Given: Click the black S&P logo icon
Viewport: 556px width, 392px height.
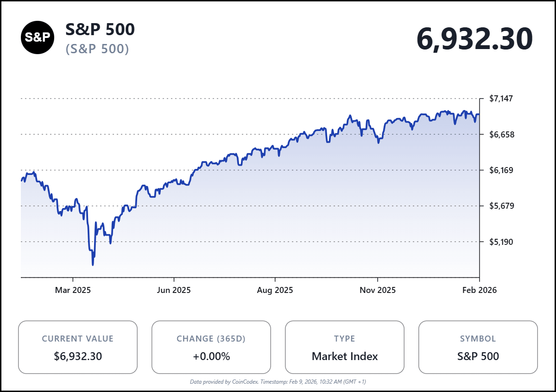Looking at the screenshot, I should pos(37,37).
